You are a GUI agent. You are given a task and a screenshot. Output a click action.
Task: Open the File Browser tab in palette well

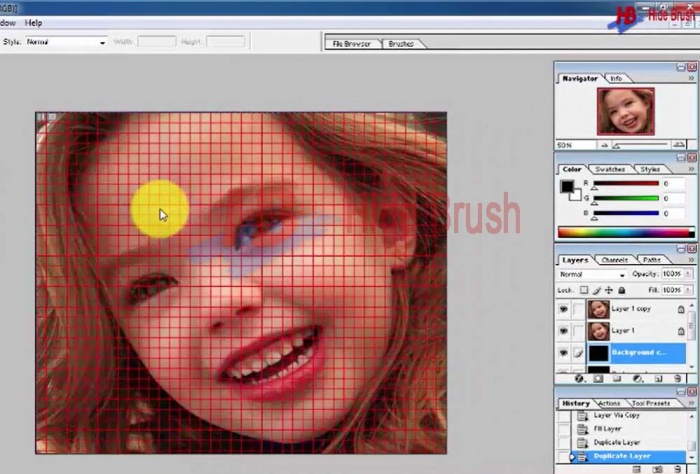(x=352, y=44)
